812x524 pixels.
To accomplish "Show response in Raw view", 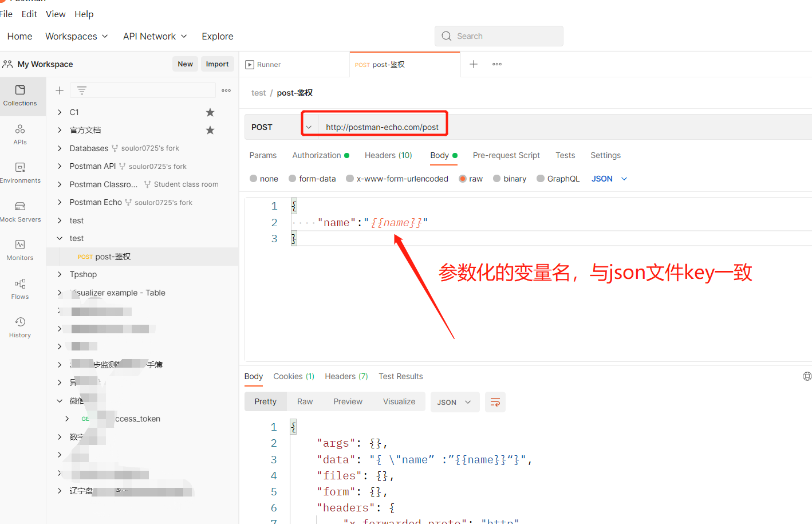I will click(305, 401).
